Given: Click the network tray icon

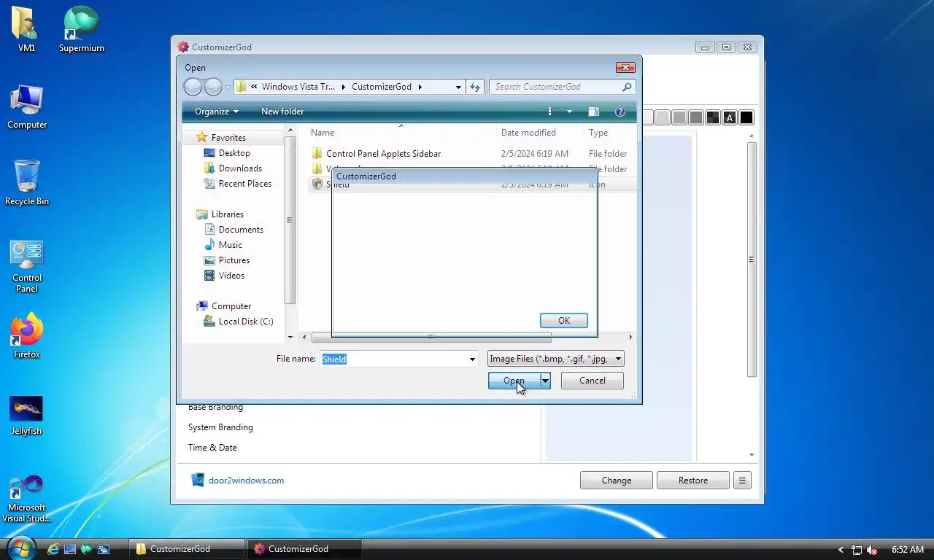Looking at the screenshot, I should point(857,550).
